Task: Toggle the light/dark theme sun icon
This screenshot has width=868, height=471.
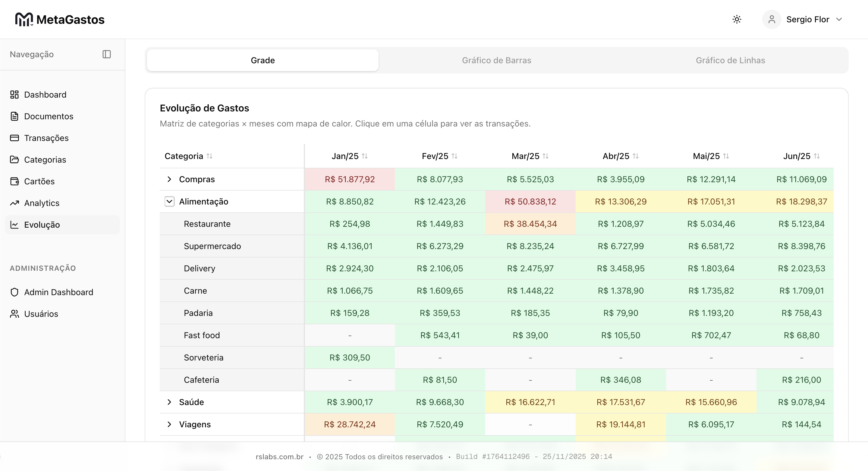Action: [x=737, y=19]
